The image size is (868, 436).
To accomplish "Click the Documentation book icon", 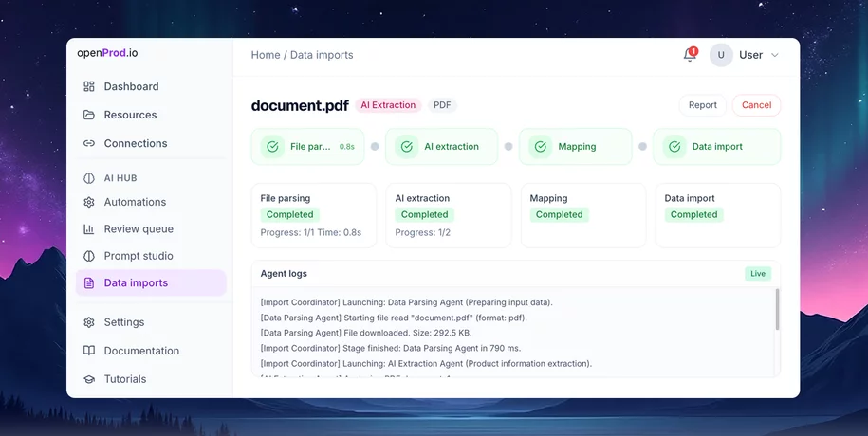I will pos(89,351).
